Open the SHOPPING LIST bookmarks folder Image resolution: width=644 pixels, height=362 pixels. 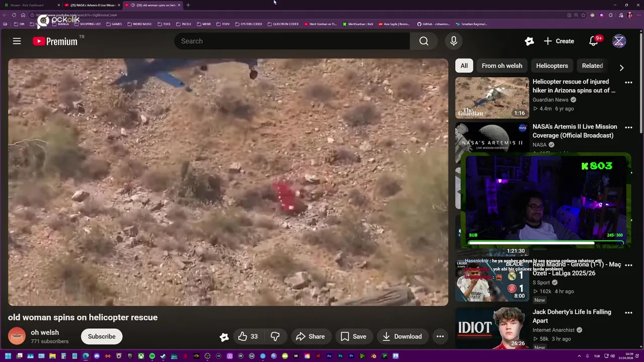[87, 24]
